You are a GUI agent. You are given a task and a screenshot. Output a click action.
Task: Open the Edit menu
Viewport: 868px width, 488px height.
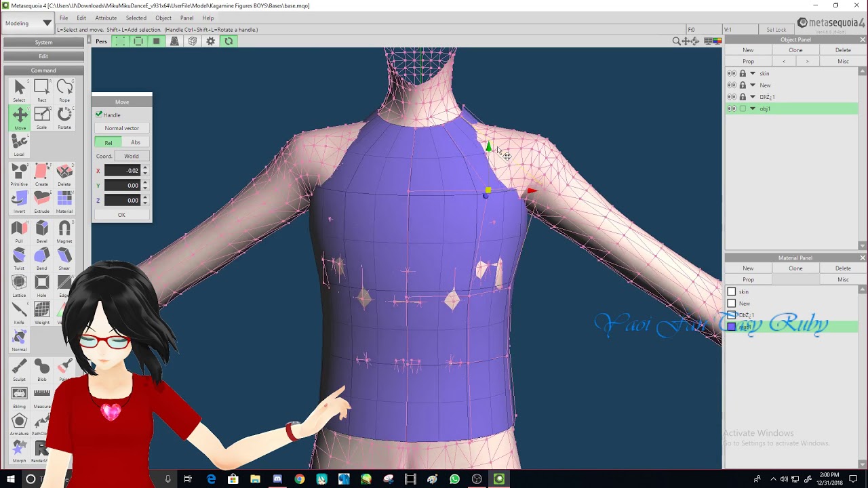coord(81,18)
